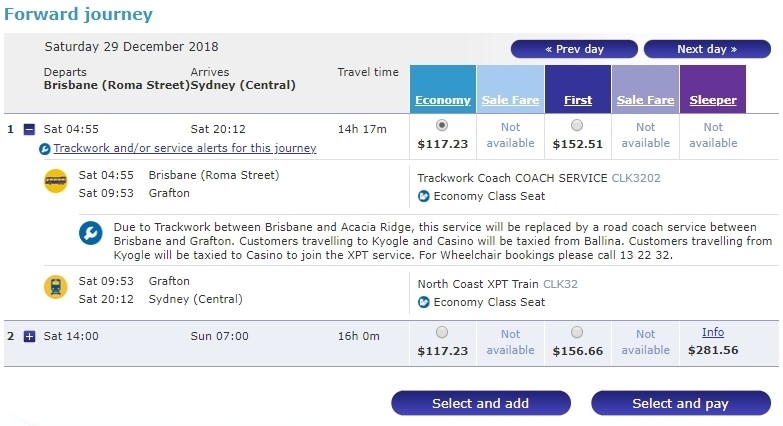The image size is (783, 426).
Task: Click the seat icon on the coach service segment
Action: (x=424, y=196)
